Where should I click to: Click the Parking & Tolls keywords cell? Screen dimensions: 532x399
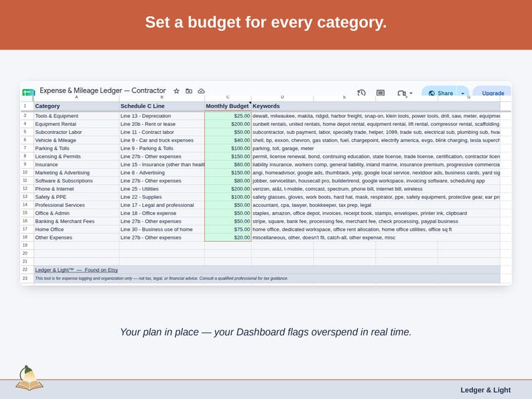pyautogui.click(x=283, y=149)
